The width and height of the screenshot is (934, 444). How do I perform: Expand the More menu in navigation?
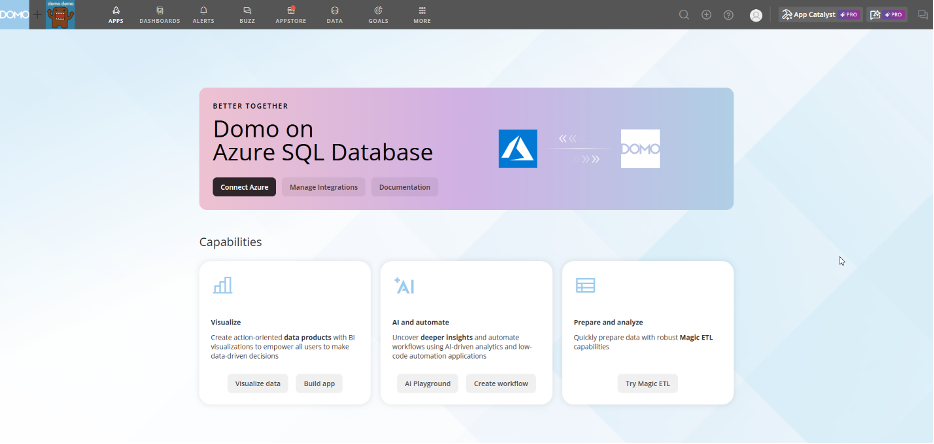pos(422,15)
